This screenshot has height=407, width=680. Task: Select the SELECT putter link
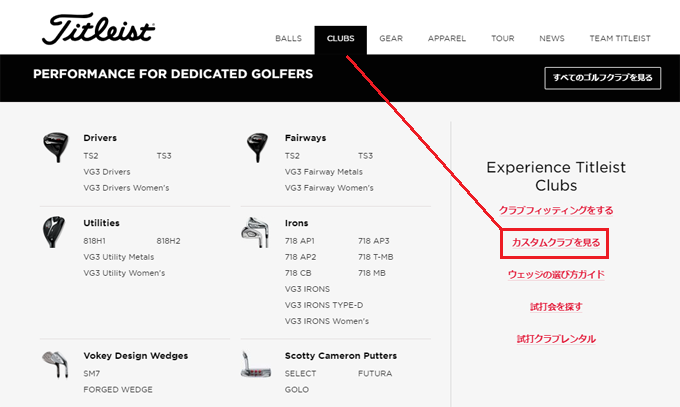[301, 374]
